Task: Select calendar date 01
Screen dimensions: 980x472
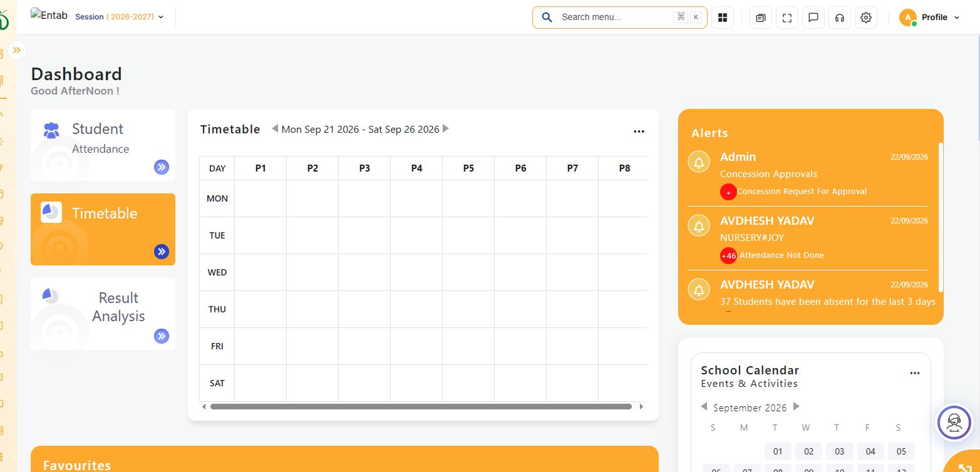Action: tap(778, 451)
